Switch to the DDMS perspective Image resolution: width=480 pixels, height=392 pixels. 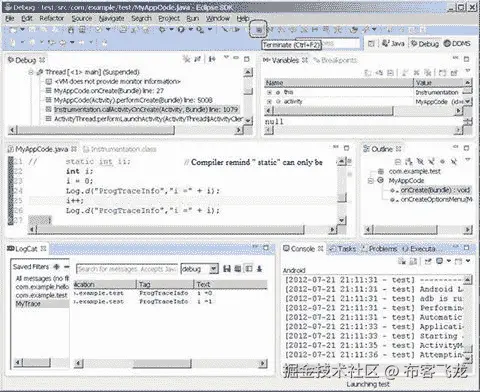457,44
